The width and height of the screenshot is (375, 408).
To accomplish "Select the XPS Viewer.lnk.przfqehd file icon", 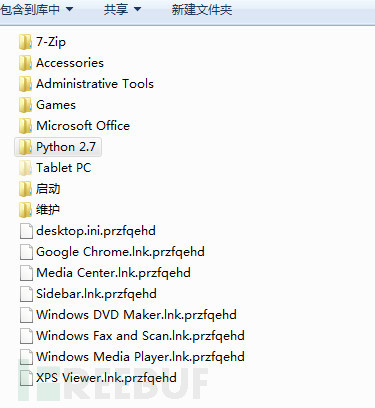I will coord(26,378).
